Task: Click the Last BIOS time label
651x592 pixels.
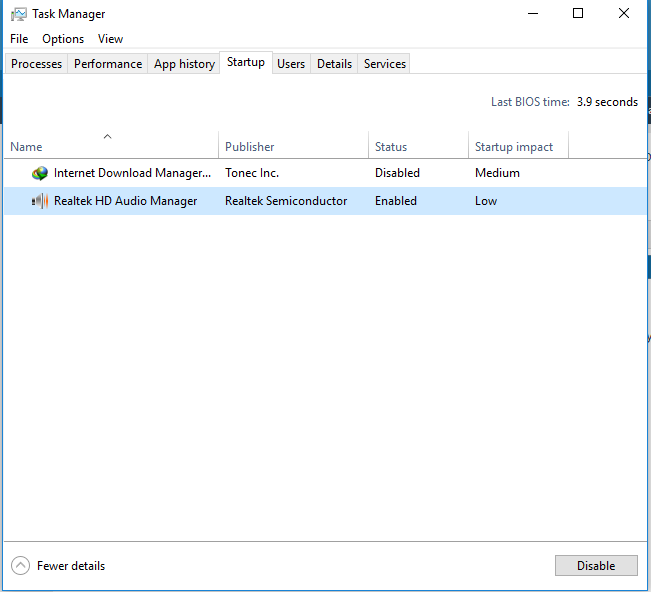Action: [530, 102]
